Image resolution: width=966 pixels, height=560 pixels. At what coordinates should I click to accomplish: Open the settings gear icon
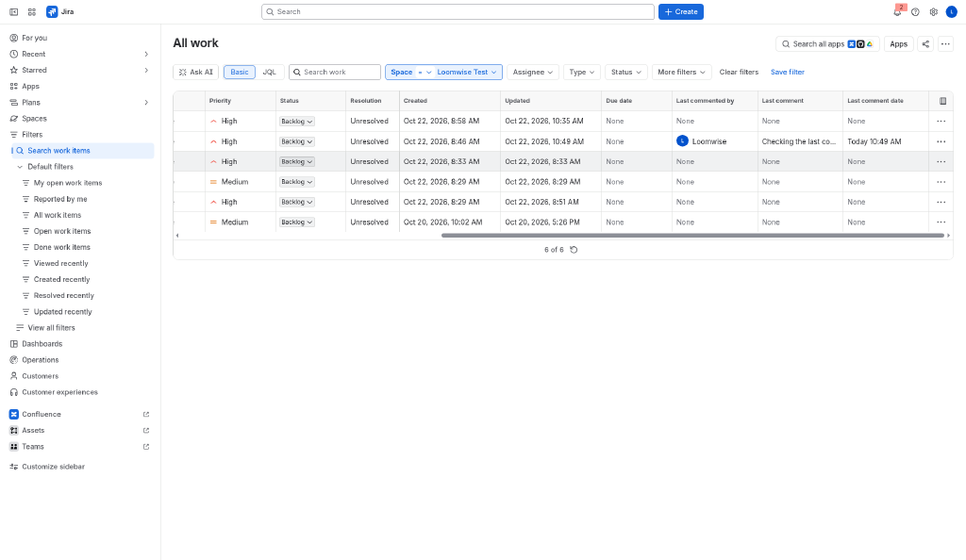934,11
